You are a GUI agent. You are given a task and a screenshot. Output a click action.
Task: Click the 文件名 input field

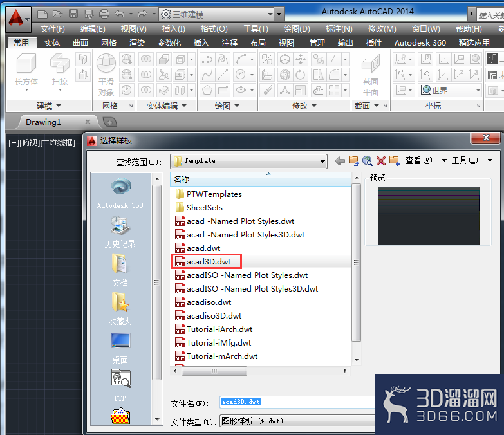(x=297, y=402)
